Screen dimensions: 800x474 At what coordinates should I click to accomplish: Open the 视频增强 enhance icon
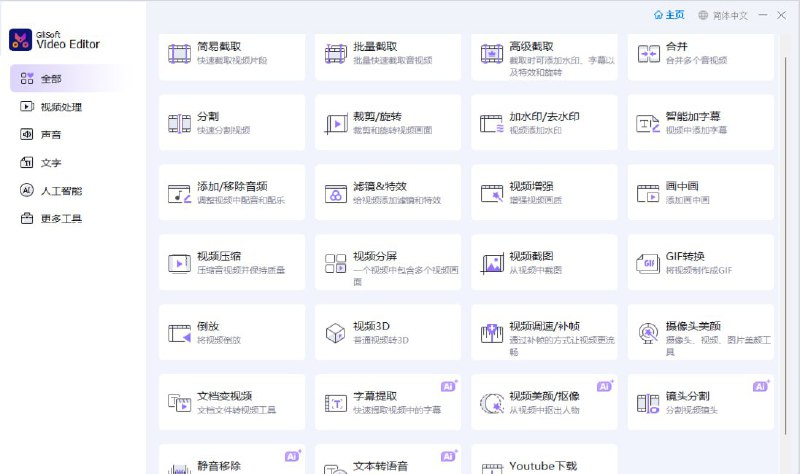pos(492,194)
